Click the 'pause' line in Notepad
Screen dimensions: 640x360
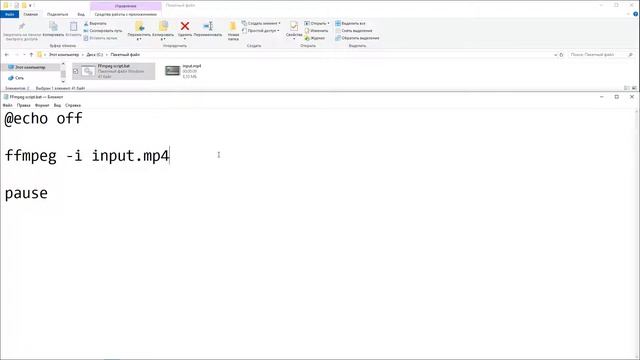pos(26,193)
